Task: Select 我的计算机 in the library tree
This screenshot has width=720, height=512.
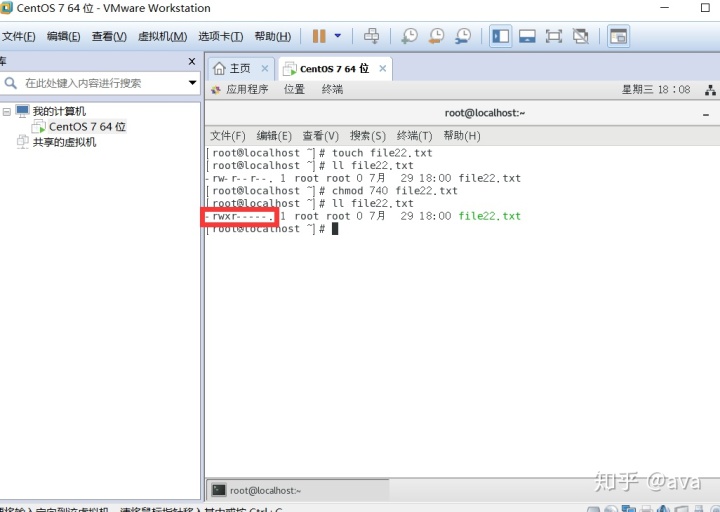Action: [59, 111]
